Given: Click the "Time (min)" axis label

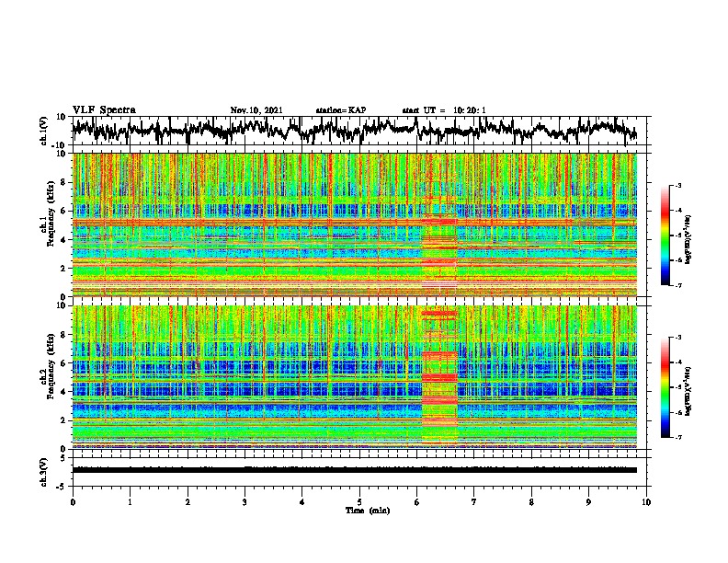Looking at the screenshot, I should (x=368, y=511).
